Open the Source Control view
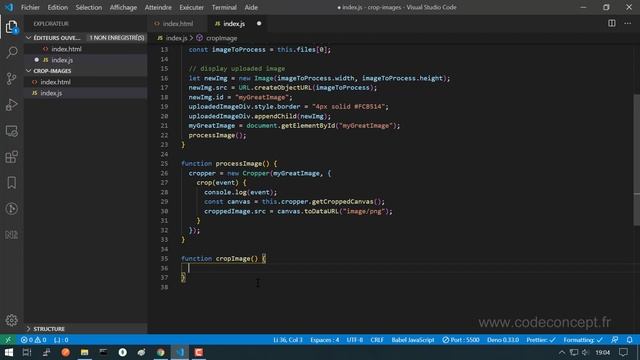 tap(11, 79)
